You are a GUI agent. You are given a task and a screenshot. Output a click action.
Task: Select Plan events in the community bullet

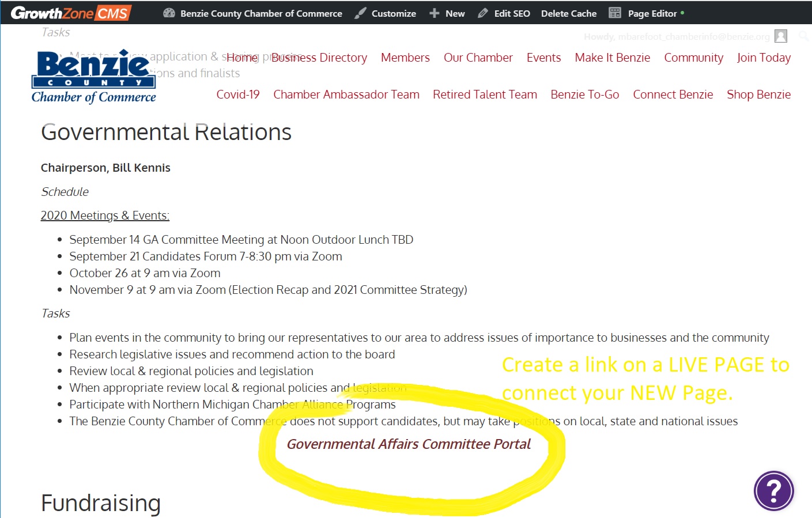point(419,338)
